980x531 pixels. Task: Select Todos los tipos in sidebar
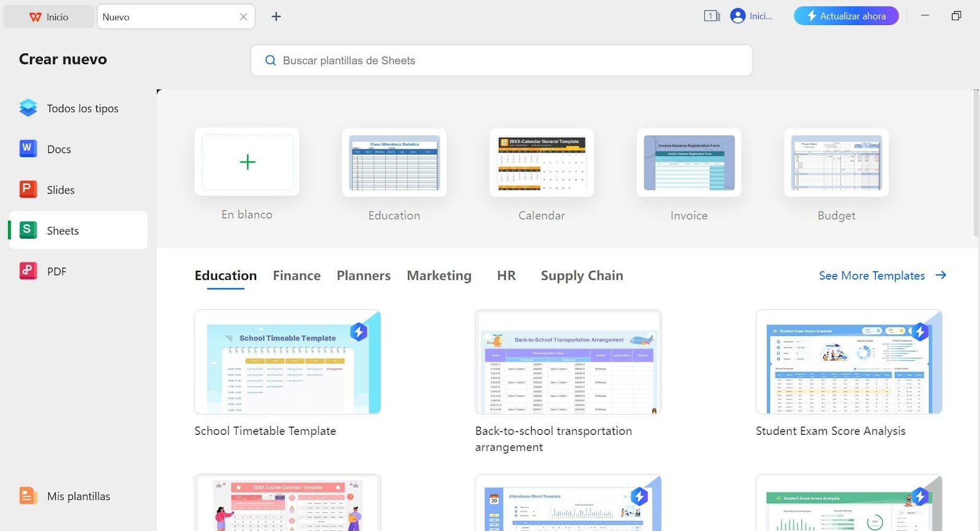click(78, 108)
